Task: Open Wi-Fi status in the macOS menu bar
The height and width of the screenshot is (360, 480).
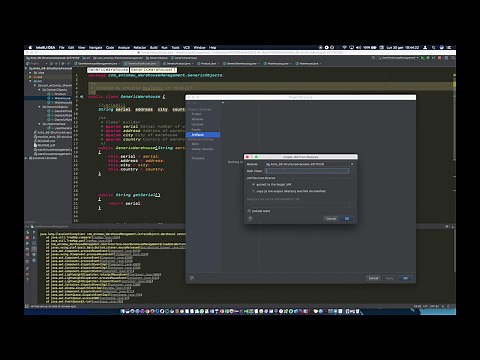Action: pos(344,48)
